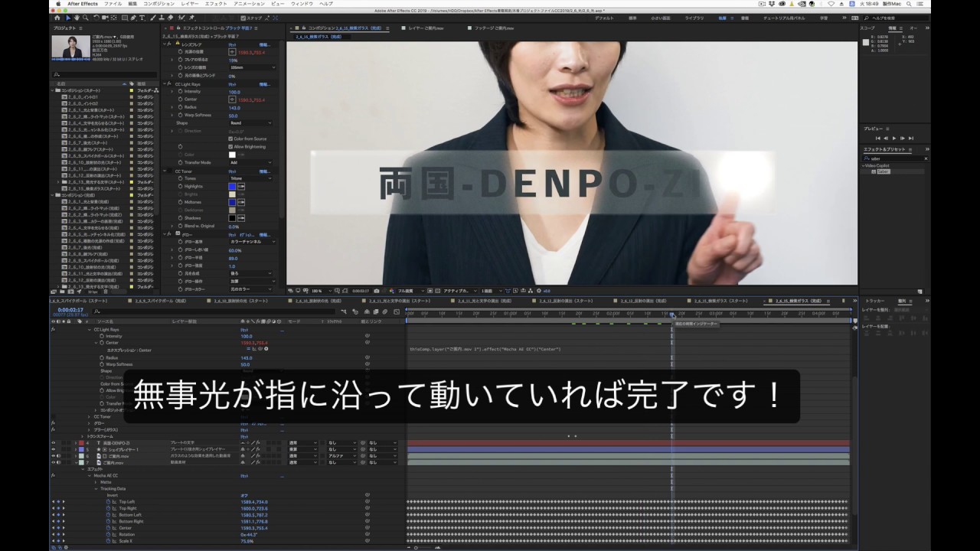
Task: Click the timeline current time 0:00:02:17
Action: click(x=69, y=310)
